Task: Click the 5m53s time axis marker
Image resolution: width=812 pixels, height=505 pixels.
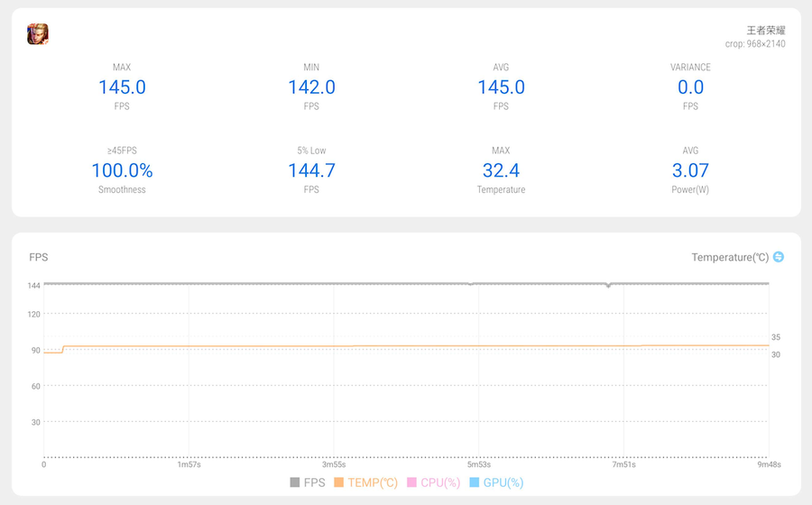Action: (478, 465)
